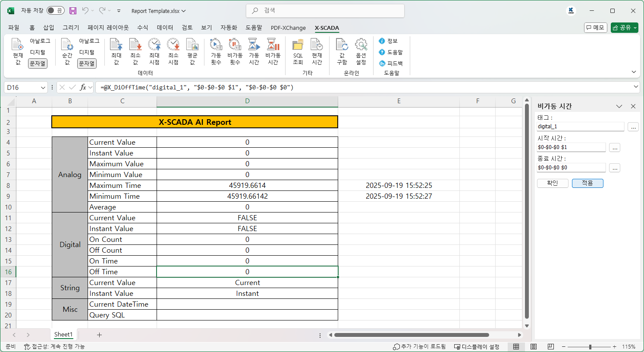Toggle 문자열 option under 현재 값 group
This screenshot has width=644, height=352.
[x=38, y=63]
